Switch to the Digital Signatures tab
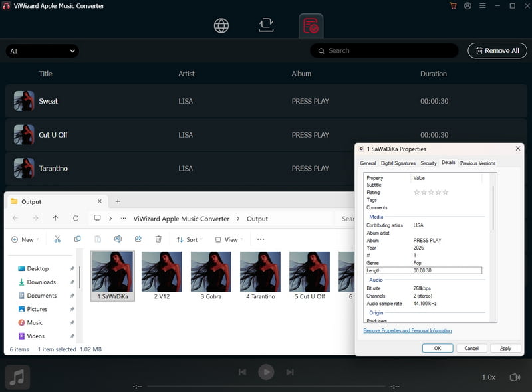 (x=398, y=163)
